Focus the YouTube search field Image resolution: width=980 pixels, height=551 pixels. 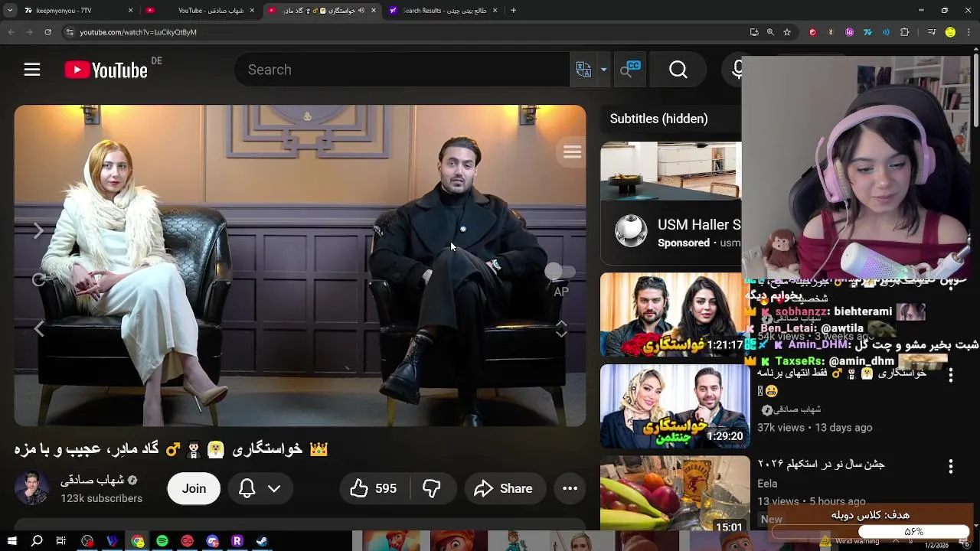tap(402, 70)
